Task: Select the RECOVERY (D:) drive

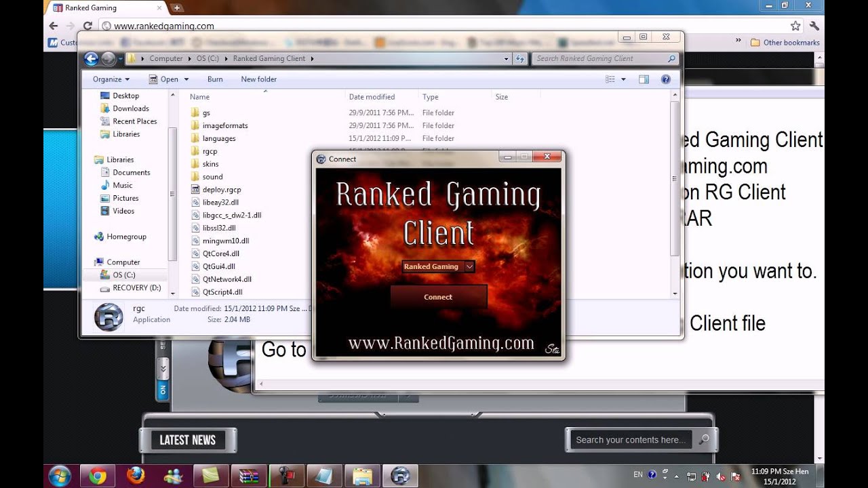Action: pyautogui.click(x=130, y=287)
